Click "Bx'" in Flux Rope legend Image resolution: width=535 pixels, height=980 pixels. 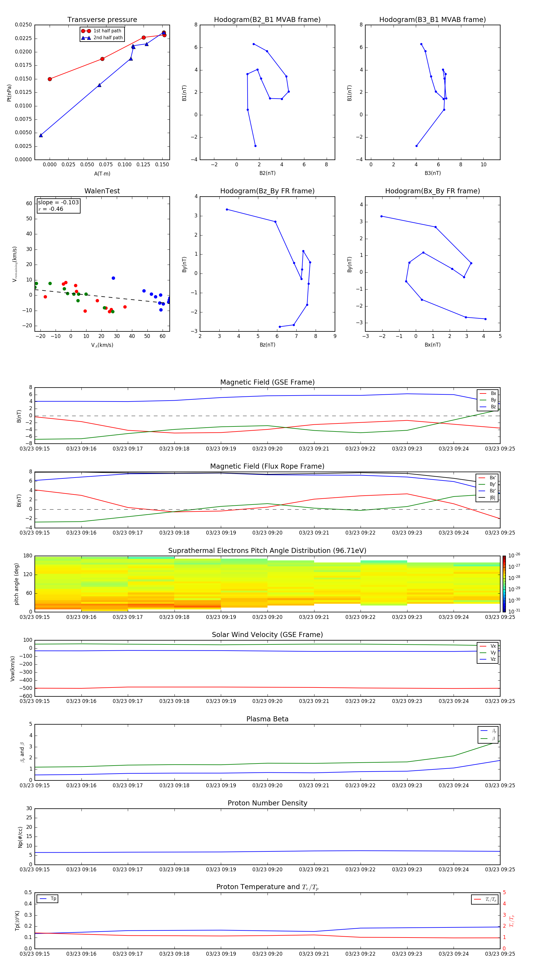click(x=487, y=478)
